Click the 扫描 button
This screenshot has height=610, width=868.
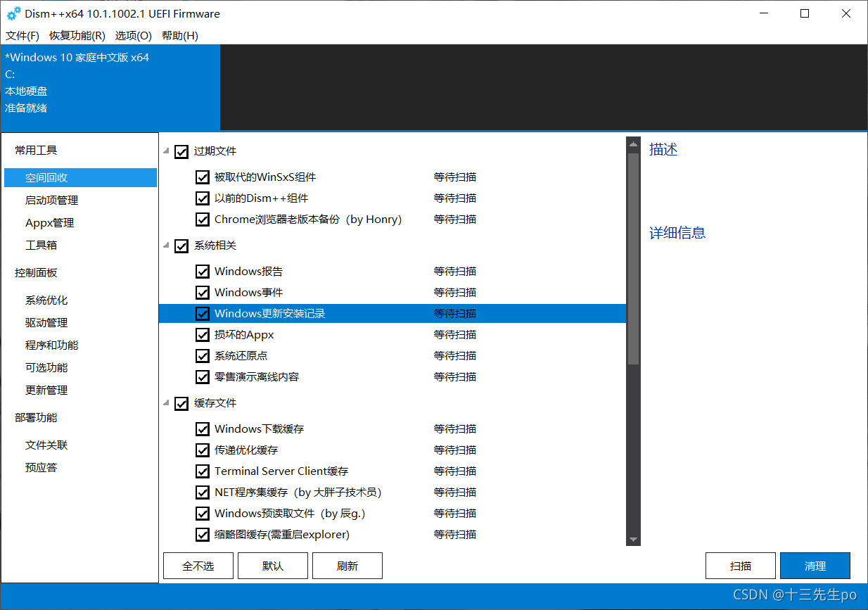coord(741,566)
